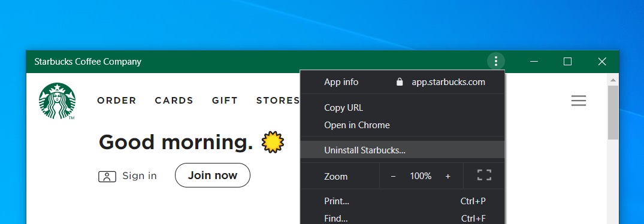Image resolution: width=644 pixels, height=224 pixels.
Task: Toggle fullscreen mode from Zoom row
Action: pyautogui.click(x=484, y=175)
